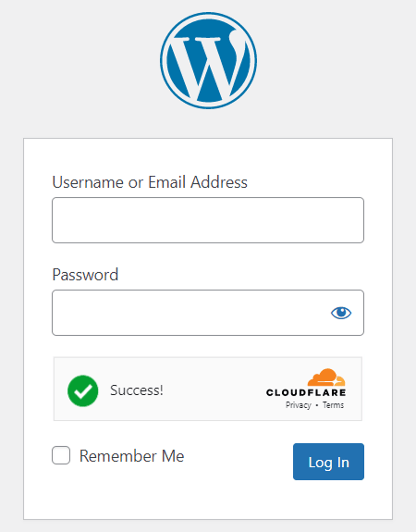Select the Username or Email Address label

[x=150, y=183]
